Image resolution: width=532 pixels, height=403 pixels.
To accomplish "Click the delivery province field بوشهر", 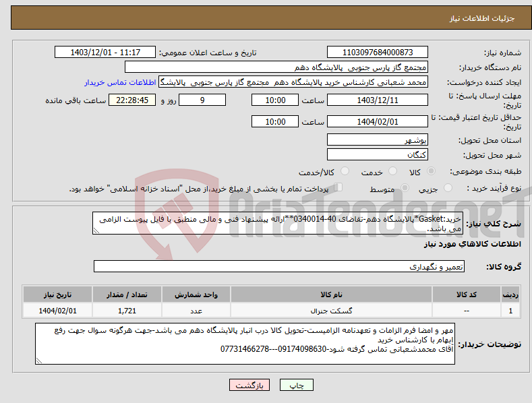I will click(x=378, y=139).
